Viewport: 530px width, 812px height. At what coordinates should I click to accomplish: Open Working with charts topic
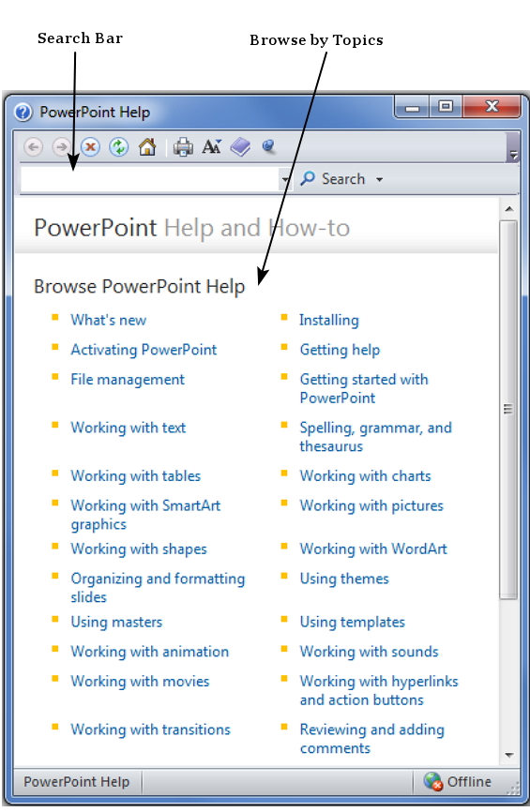[x=365, y=476]
